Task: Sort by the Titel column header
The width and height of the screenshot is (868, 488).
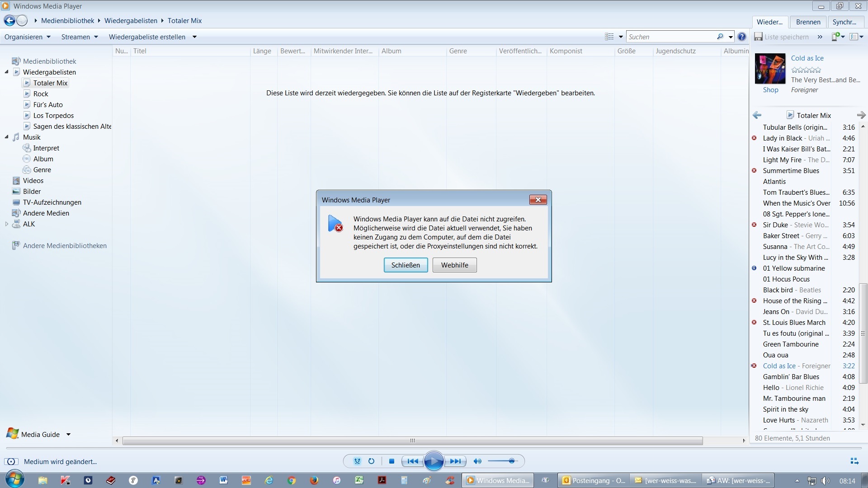Action: [190, 51]
